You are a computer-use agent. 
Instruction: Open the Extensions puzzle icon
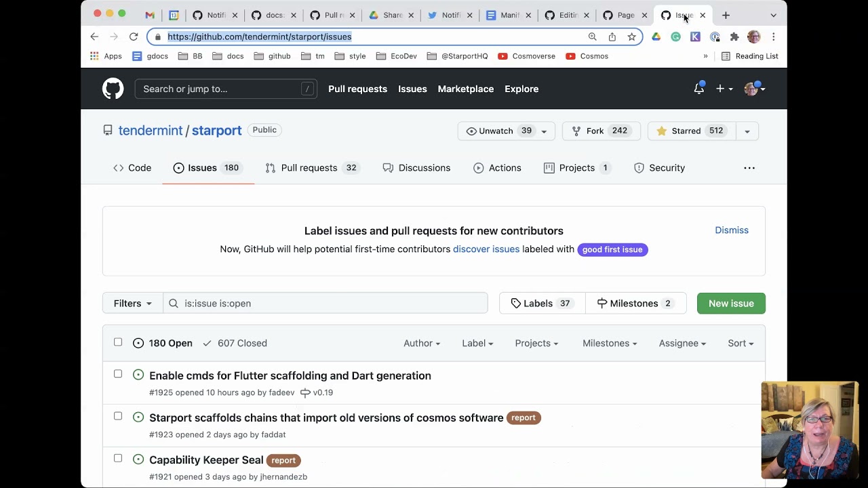click(x=734, y=37)
